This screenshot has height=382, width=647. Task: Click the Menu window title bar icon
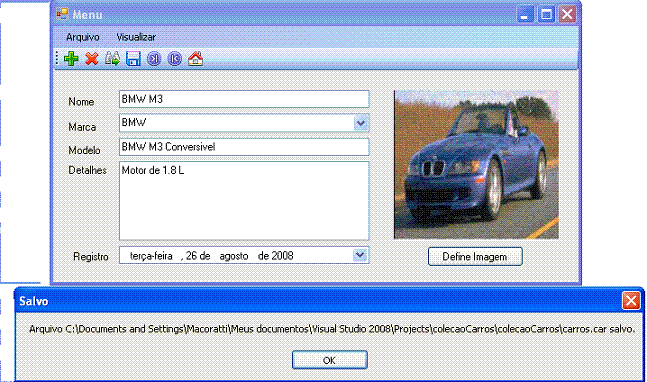(62, 14)
